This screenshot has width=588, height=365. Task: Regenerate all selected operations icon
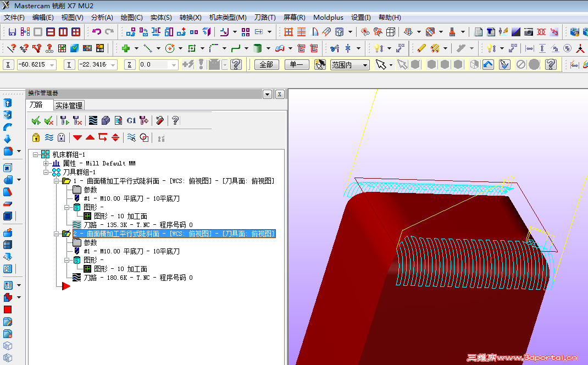pos(64,120)
